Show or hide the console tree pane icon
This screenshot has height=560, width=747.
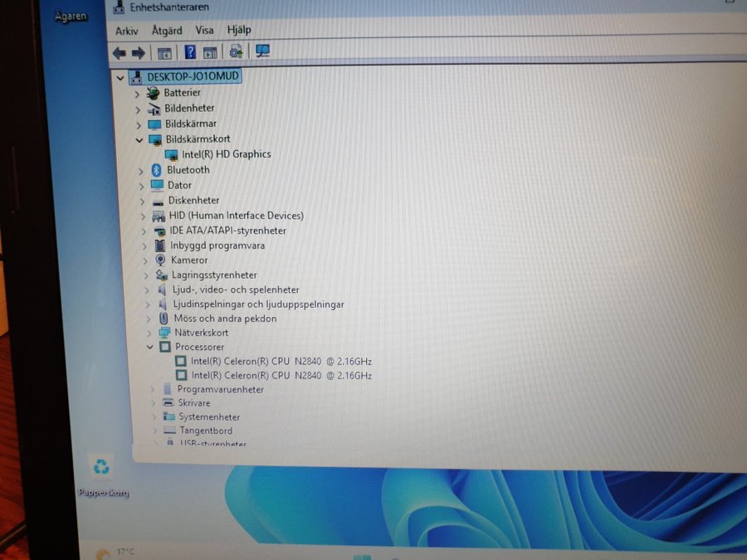point(164,53)
